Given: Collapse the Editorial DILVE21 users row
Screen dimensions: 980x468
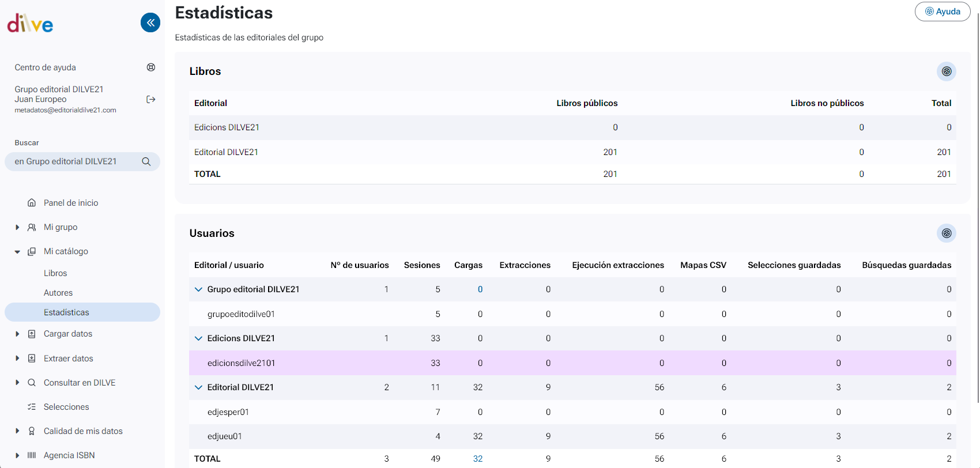Looking at the screenshot, I should 199,387.
